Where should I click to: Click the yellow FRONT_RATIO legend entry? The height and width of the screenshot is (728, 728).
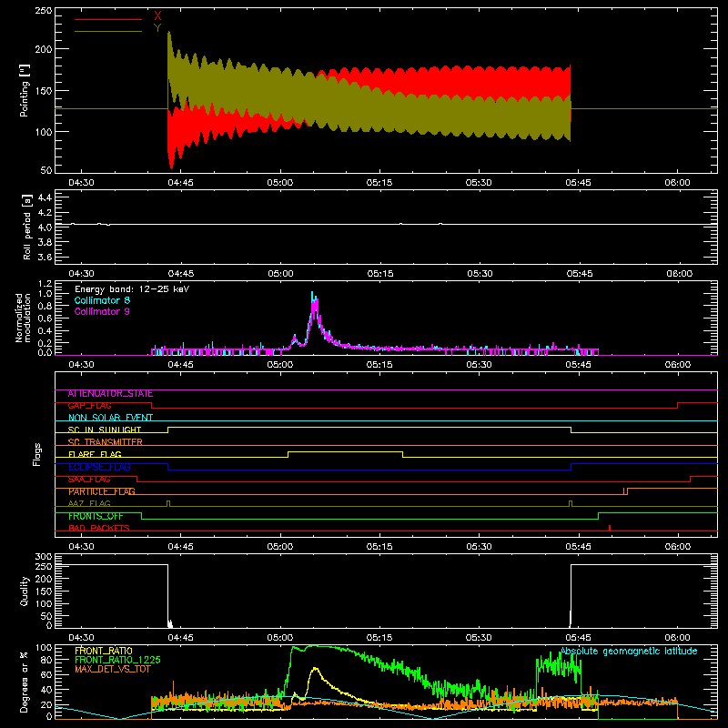104,652
